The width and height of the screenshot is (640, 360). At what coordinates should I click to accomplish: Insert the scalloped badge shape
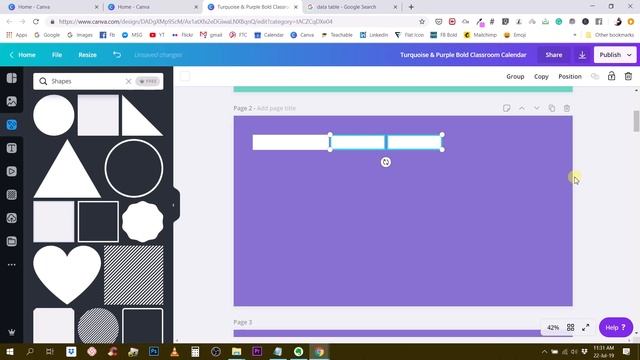click(142, 222)
